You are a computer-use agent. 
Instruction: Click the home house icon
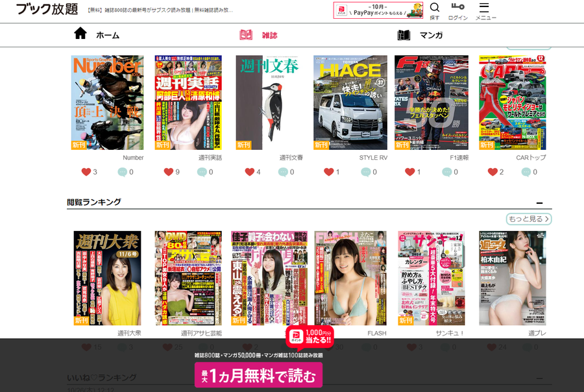coord(80,33)
